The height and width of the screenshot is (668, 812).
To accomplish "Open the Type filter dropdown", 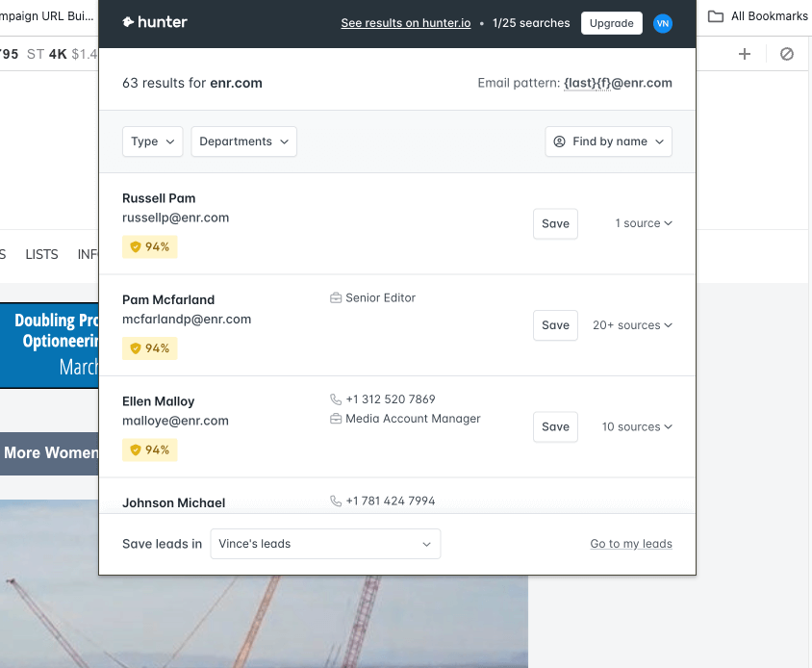I will pos(153,141).
